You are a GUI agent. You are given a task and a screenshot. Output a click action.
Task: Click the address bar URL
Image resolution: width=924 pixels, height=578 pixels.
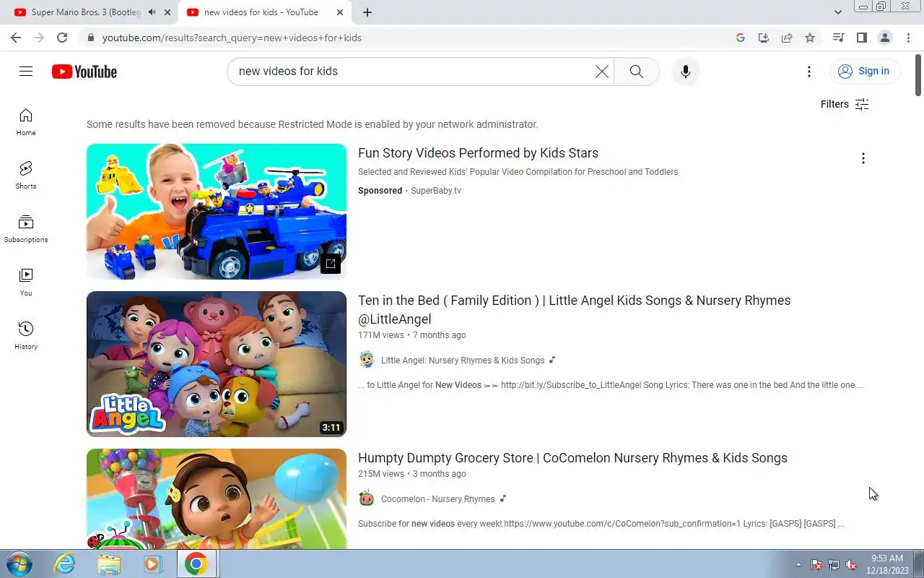click(232, 38)
